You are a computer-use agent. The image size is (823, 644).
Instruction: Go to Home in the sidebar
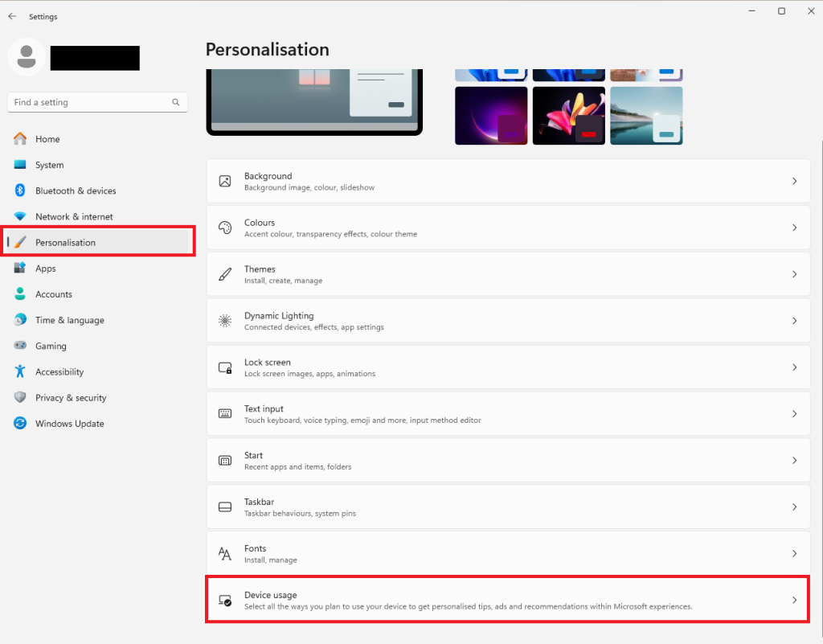pos(48,138)
